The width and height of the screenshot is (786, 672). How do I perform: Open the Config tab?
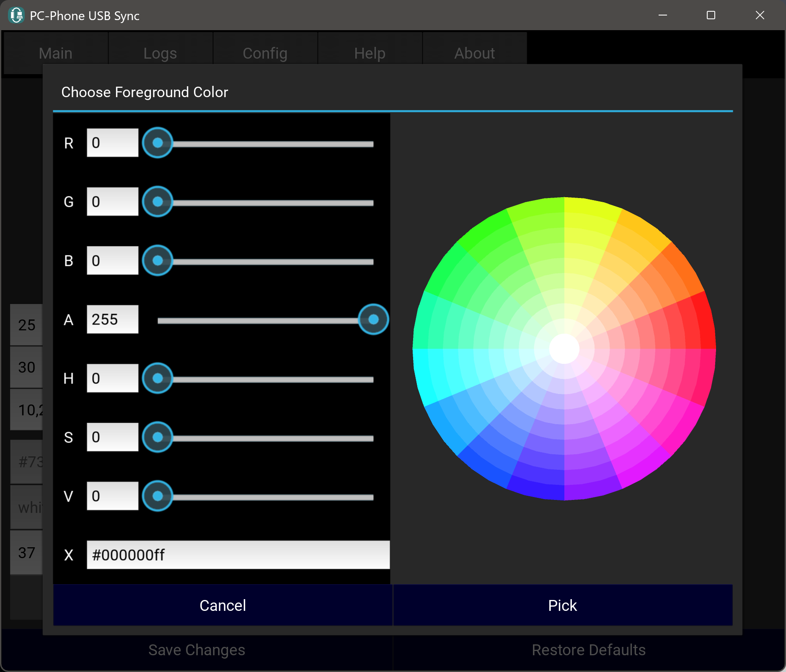tap(265, 53)
